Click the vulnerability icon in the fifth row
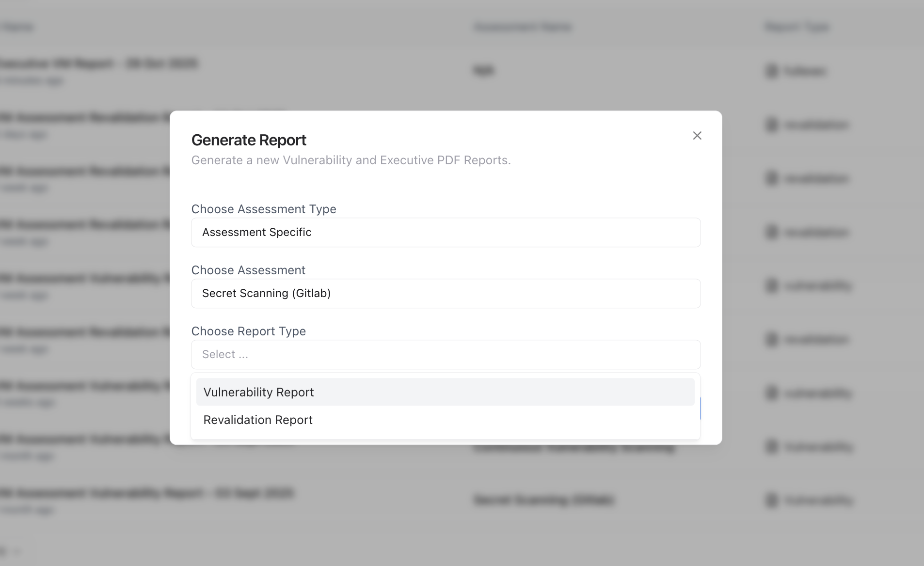Screen dimensions: 924x566 pyautogui.click(x=771, y=285)
